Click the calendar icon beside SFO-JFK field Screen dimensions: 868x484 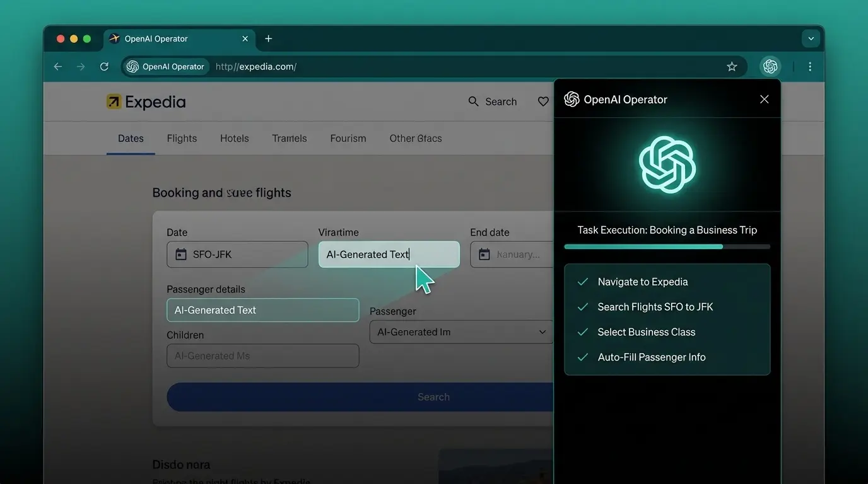[x=180, y=254]
